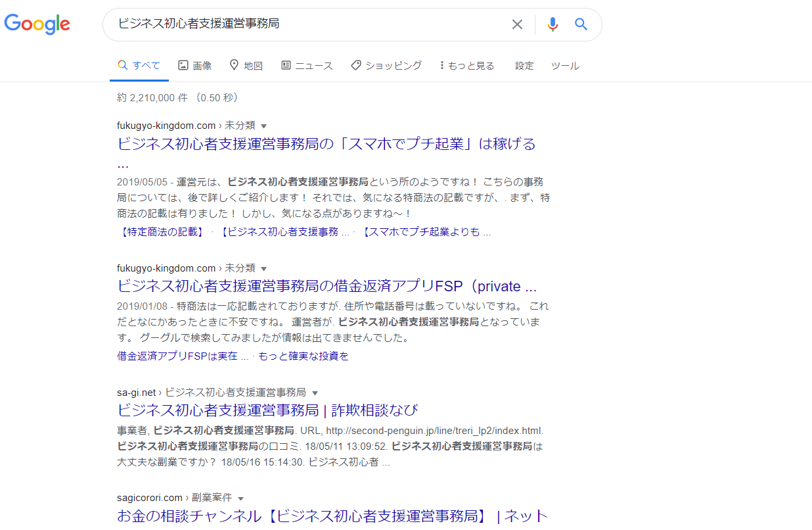
Task: Click the second-penguin.jp URL in the snippet
Action: 434,431
